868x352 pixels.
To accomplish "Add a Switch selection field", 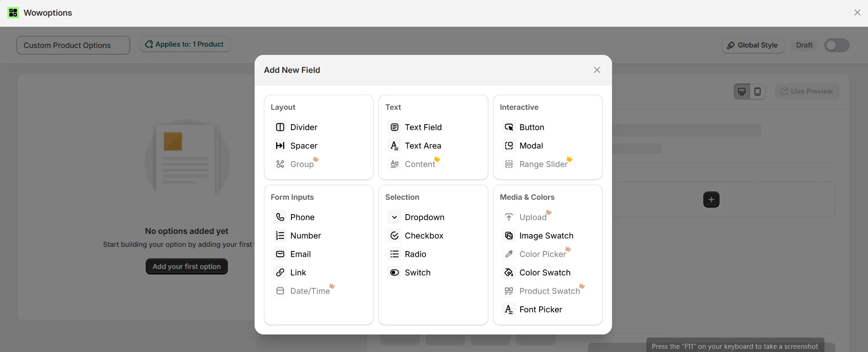I will (x=417, y=273).
